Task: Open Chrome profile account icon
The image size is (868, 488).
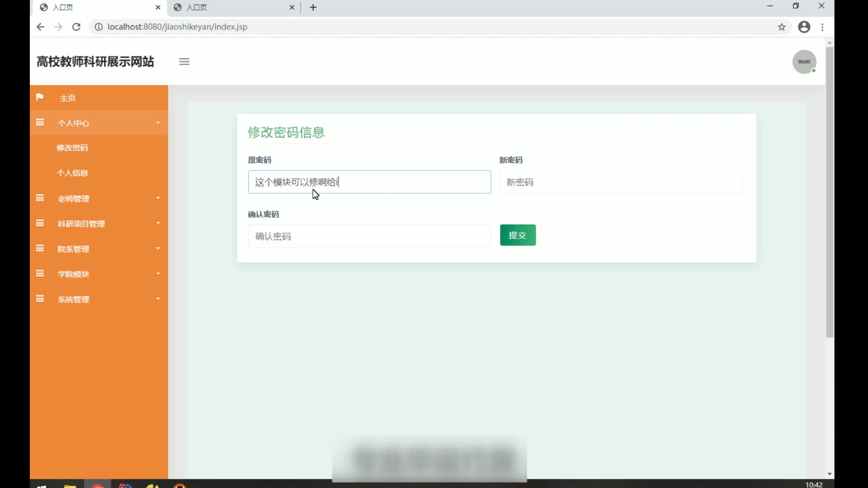Action: (x=804, y=27)
